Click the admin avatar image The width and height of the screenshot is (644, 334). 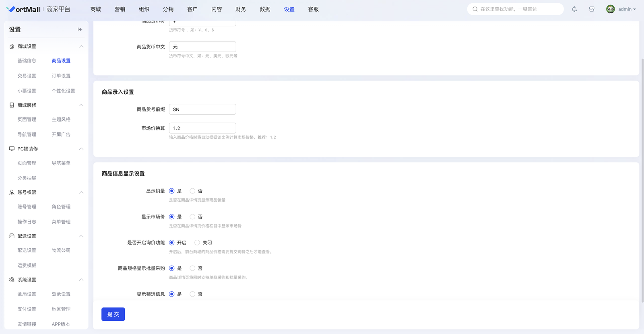click(x=610, y=9)
